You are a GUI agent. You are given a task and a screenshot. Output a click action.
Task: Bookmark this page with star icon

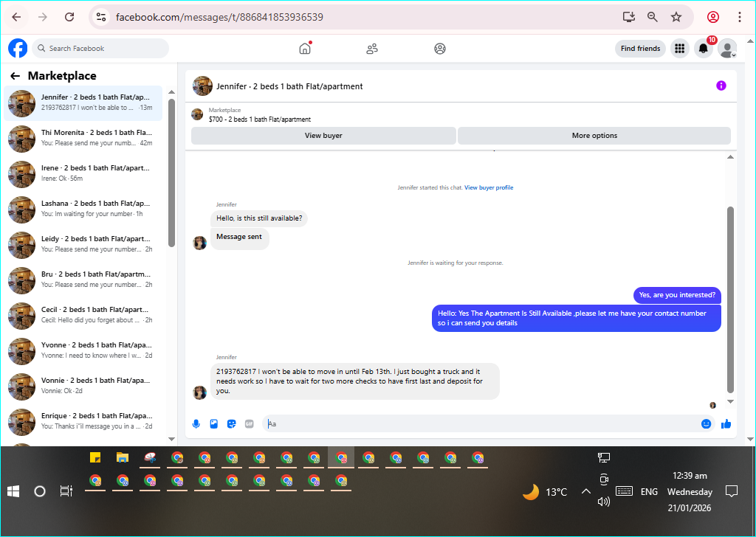(676, 17)
